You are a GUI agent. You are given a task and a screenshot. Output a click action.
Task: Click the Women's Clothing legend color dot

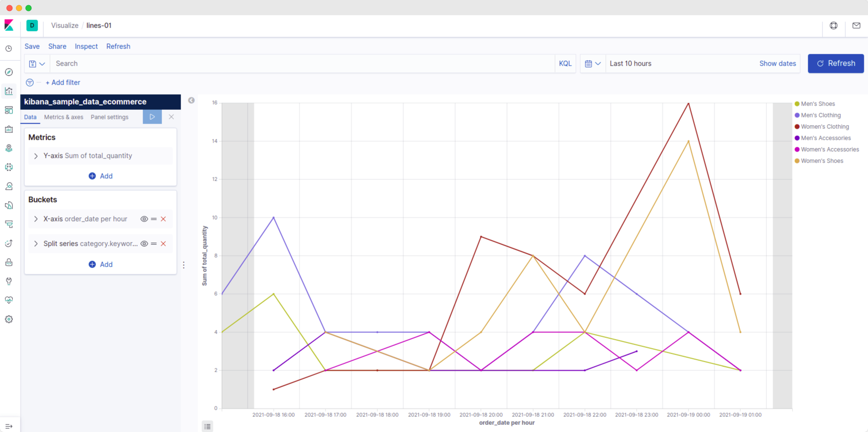click(x=797, y=127)
